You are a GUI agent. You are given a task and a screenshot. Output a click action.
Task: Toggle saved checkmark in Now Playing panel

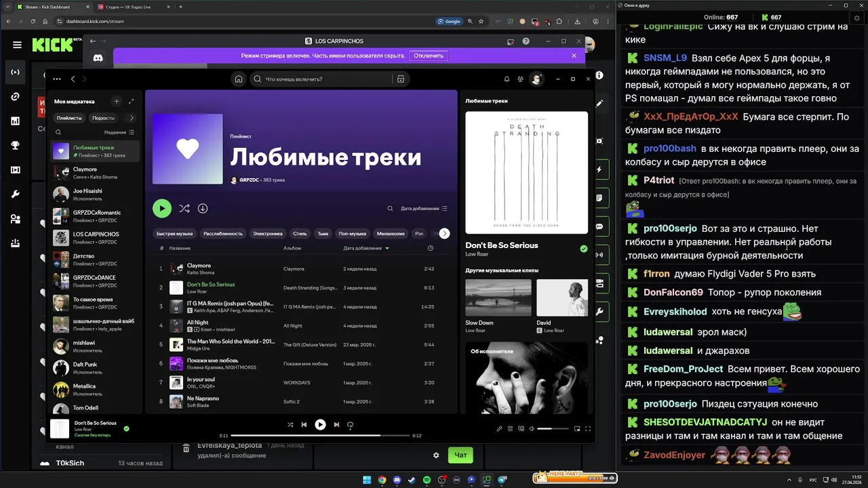584,249
